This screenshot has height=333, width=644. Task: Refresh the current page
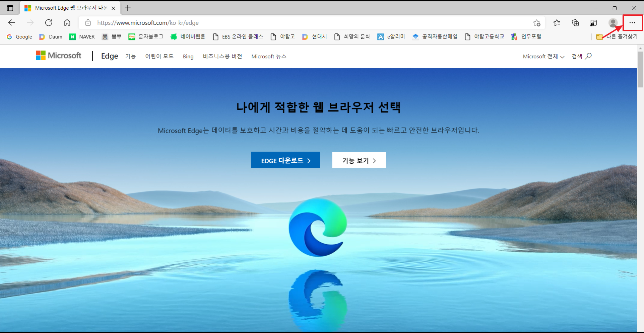49,23
